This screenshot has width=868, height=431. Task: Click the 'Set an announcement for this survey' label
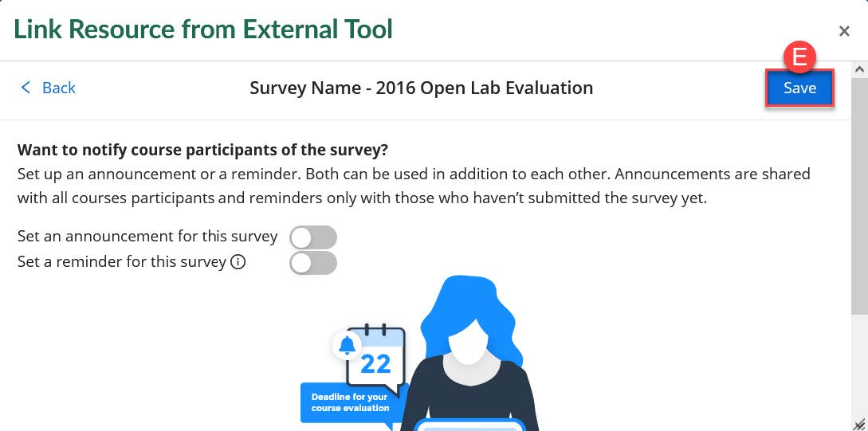147,237
